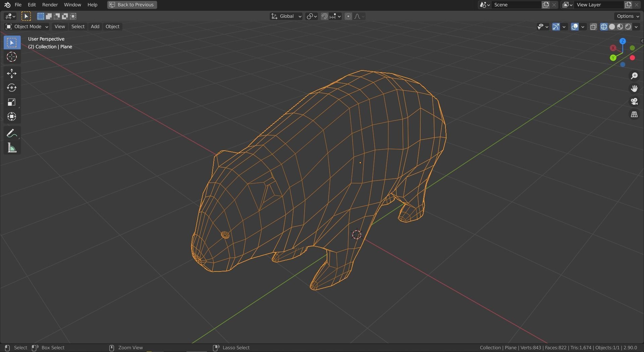The image size is (644, 352).
Task: Open the Edit menu
Action: click(x=32, y=5)
